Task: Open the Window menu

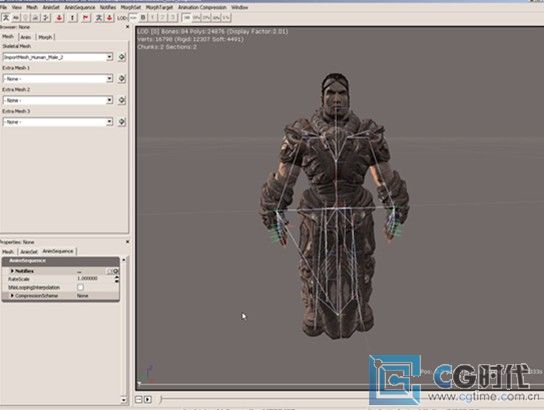Action: [x=239, y=7]
